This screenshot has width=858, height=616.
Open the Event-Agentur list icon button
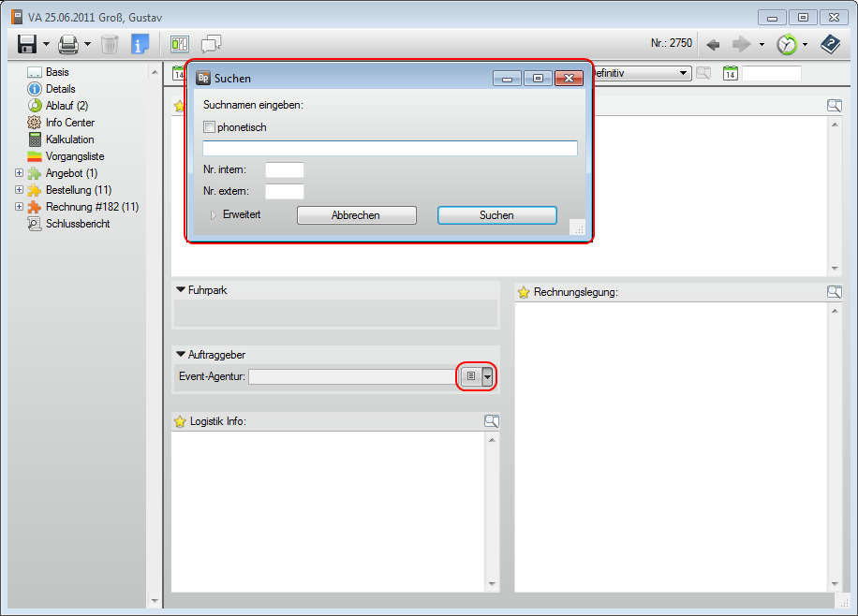[471, 376]
